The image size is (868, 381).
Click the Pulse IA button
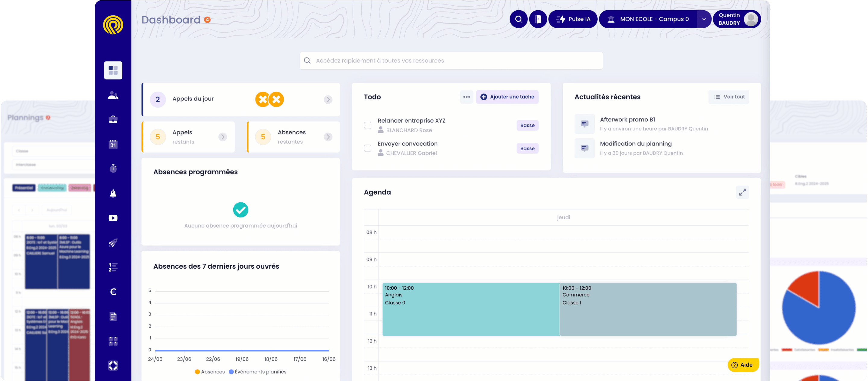point(573,19)
